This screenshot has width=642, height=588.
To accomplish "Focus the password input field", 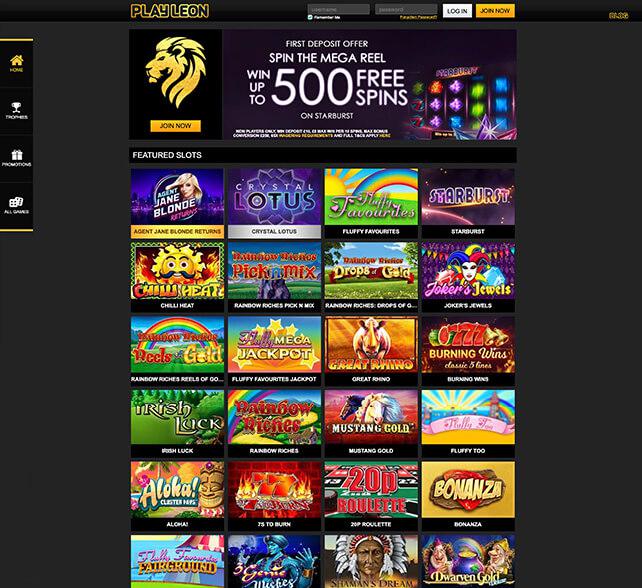I will (406, 9).
